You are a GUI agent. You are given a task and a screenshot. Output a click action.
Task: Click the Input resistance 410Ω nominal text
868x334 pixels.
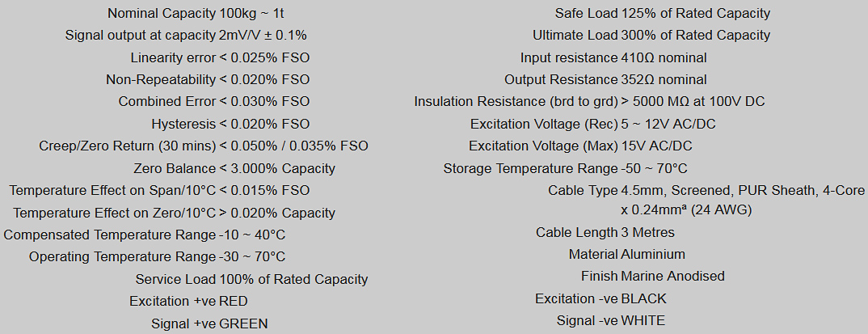tap(613, 57)
